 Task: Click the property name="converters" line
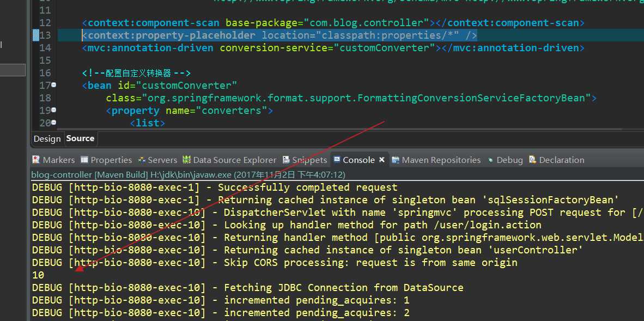point(190,111)
